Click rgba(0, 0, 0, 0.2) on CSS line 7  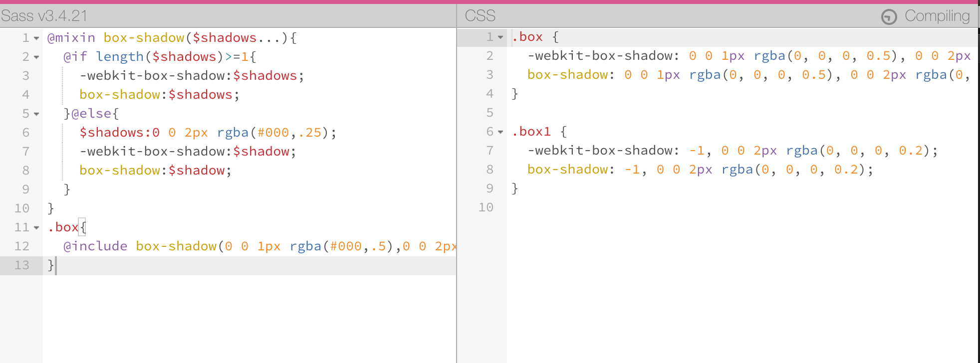[858, 151]
